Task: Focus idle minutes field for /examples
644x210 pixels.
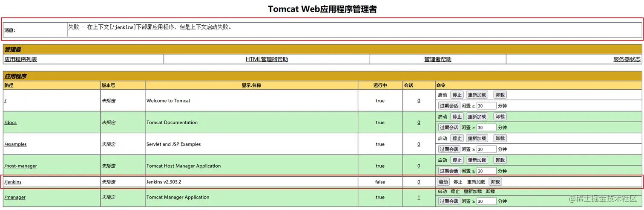Action: (x=486, y=149)
